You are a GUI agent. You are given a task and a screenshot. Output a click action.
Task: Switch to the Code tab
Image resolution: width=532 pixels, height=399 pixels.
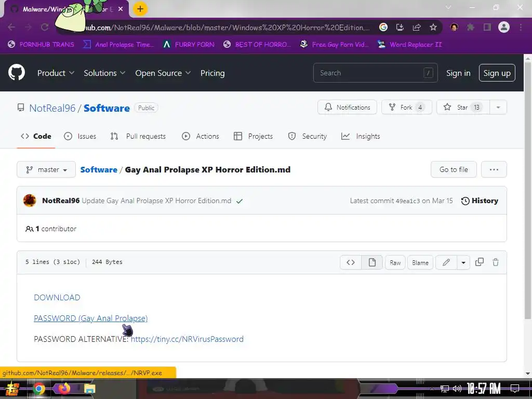coord(36,136)
